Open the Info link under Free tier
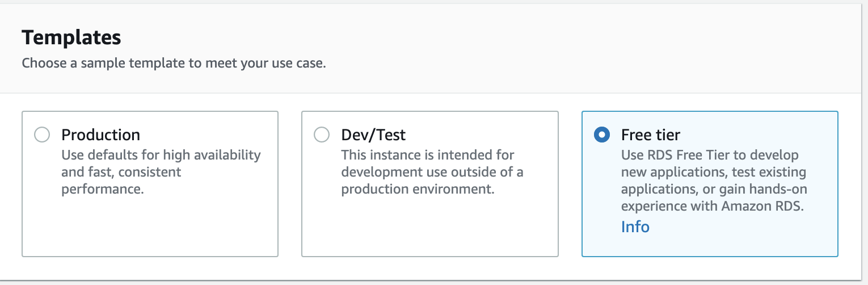 [635, 227]
